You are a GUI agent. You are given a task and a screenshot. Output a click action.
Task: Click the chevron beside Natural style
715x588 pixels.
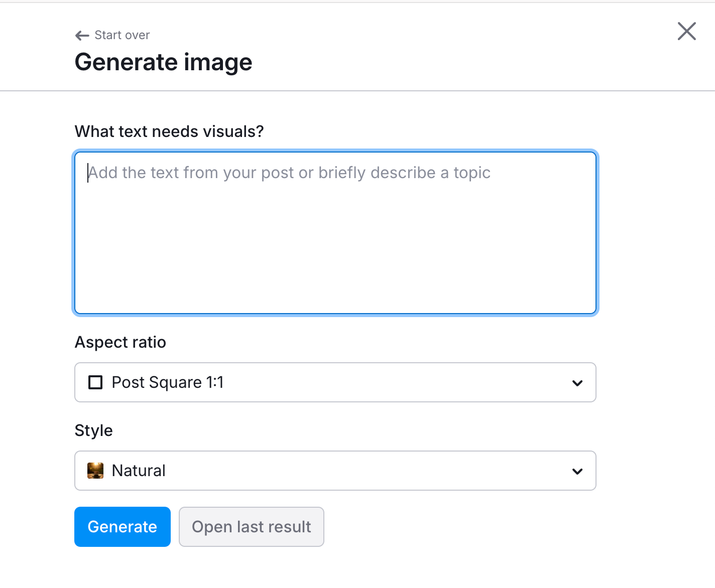(x=577, y=471)
